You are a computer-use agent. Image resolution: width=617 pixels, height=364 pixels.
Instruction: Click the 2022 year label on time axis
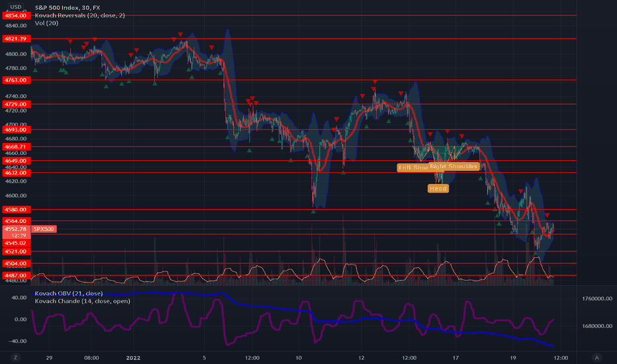pyautogui.click(x=133, y=357)
